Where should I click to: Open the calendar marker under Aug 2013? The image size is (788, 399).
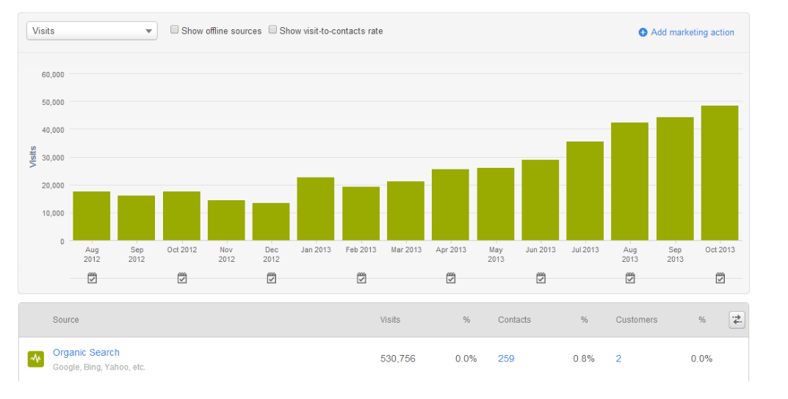click(x=630, y=278)
